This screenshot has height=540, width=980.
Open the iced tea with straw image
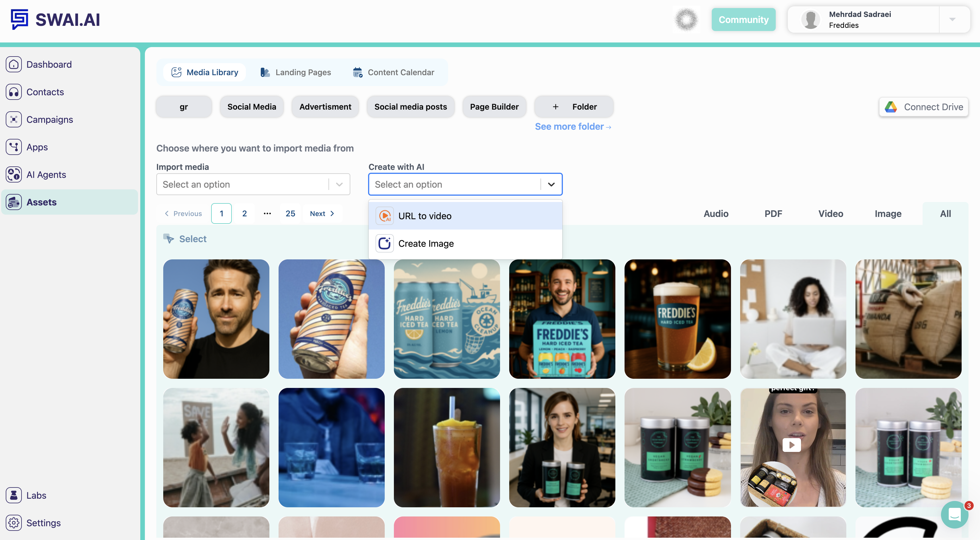(x=447, y=448)
